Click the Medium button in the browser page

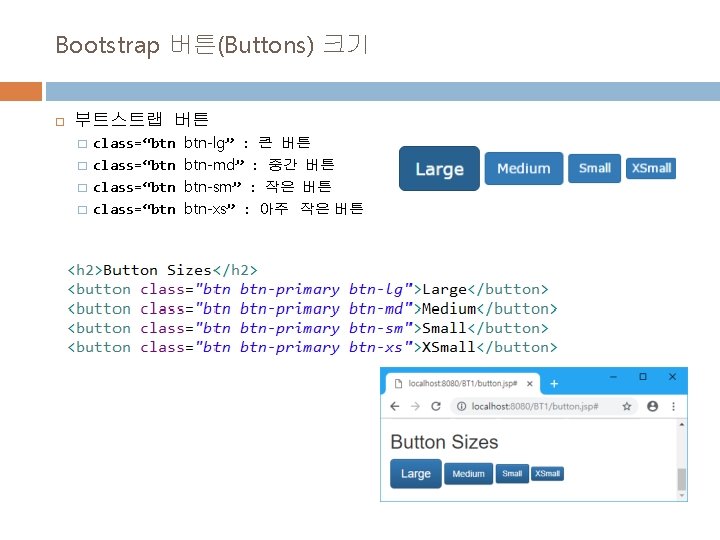point(468,473)
